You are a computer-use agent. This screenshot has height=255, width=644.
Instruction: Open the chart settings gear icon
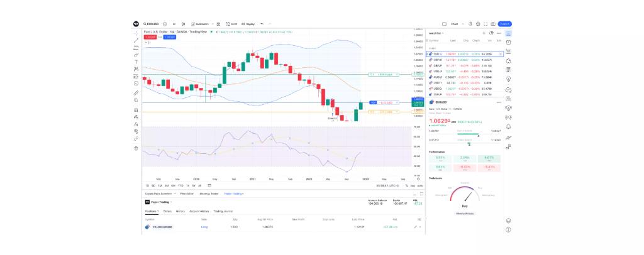pyautogui.click(x=478, y=24)
